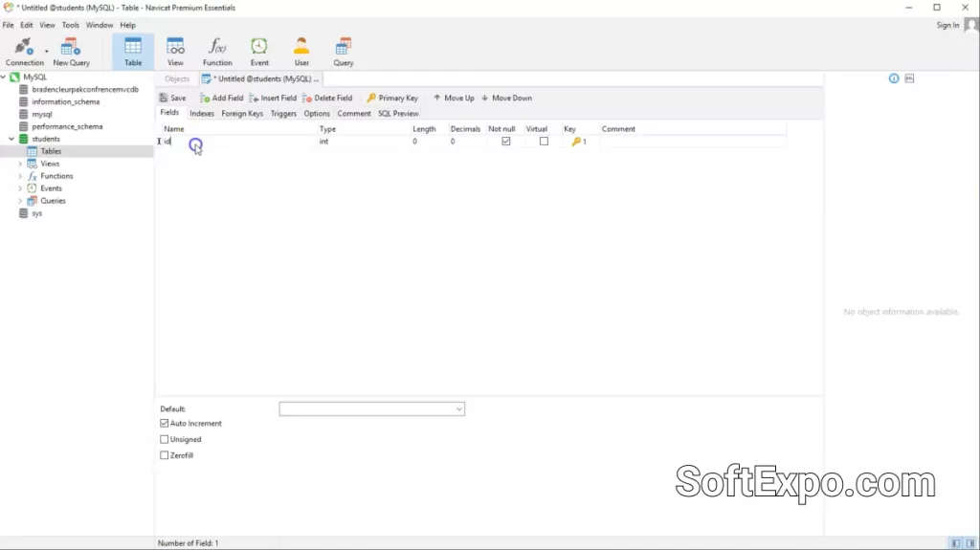Image resolution: width=980 pixels, height=550 pixels.
Task: Click Insert Field
Action: pos(273,99)
